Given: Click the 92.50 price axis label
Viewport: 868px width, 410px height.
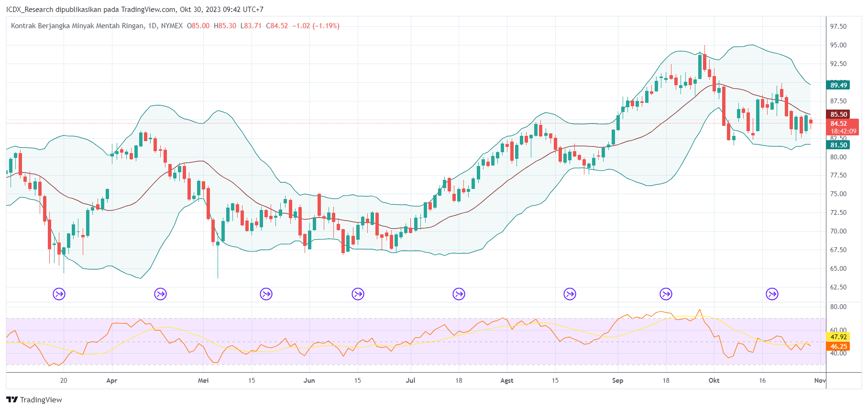Looking at the screenshot, I should (x=838, y=64).
